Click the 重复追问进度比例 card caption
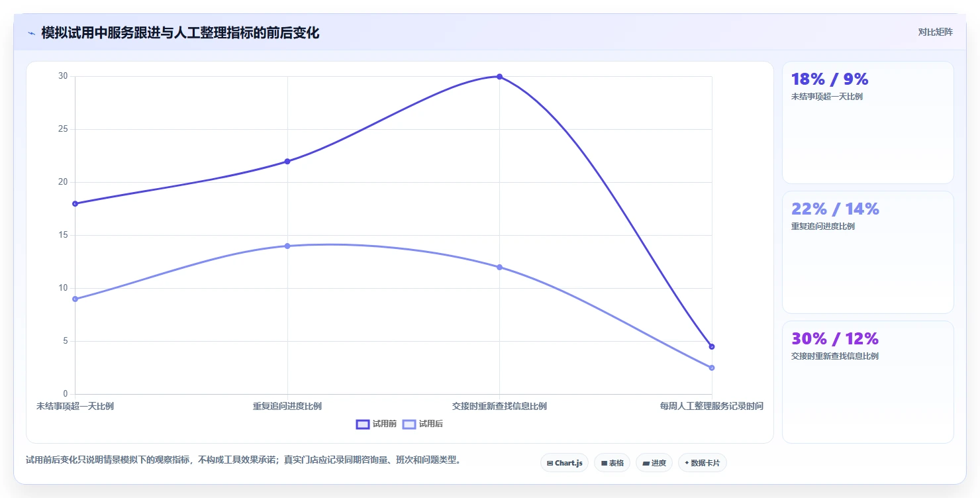This screenshot has width=980, height=498. point(823,226)
